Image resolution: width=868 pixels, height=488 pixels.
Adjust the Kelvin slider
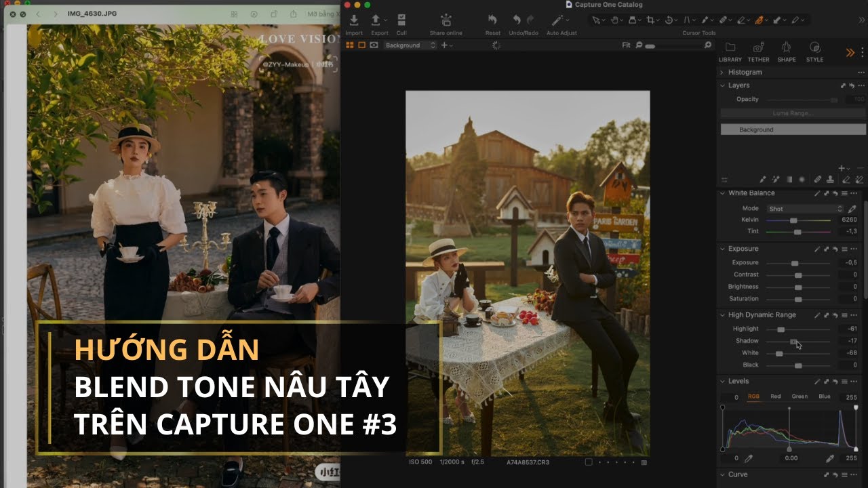[x=793, y=220]
